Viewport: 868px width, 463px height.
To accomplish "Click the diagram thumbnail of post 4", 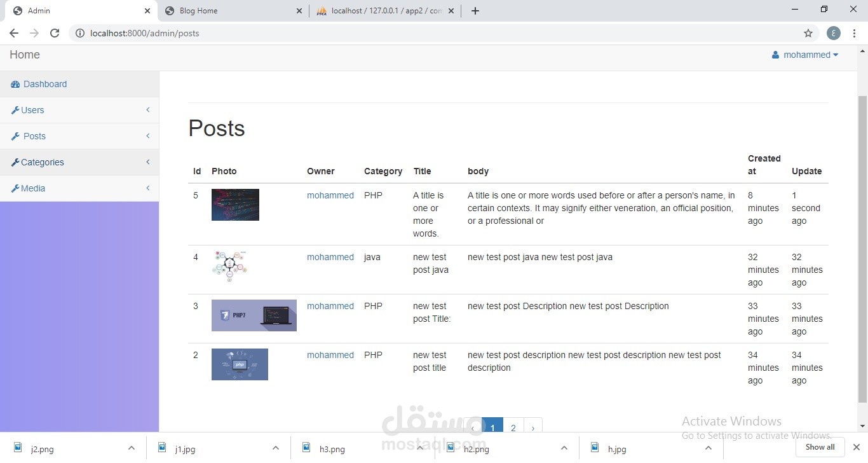I will click(x=229, y=266).
